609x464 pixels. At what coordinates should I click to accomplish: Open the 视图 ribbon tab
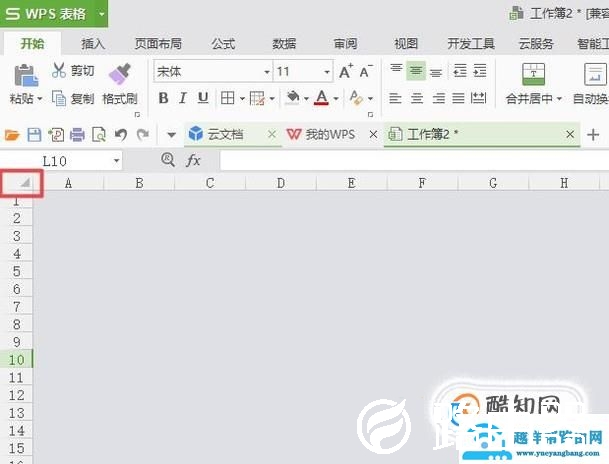(406, 43)
